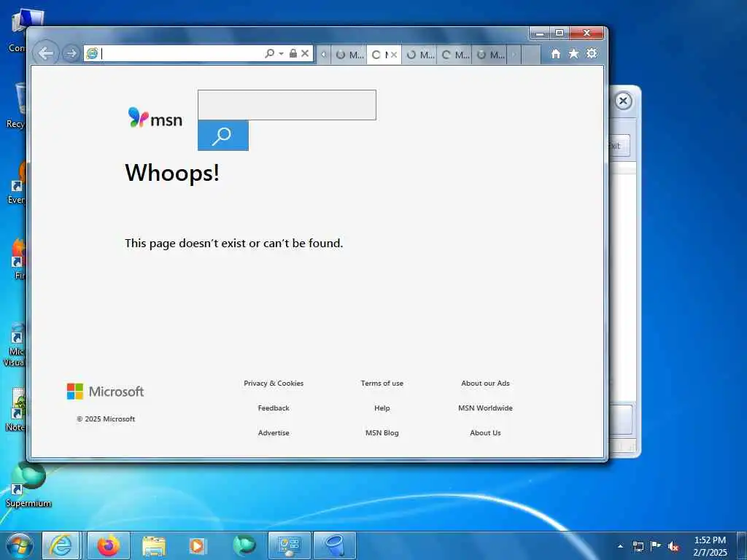
Task: Open the Terms of use link
Action: coord(382,384)
